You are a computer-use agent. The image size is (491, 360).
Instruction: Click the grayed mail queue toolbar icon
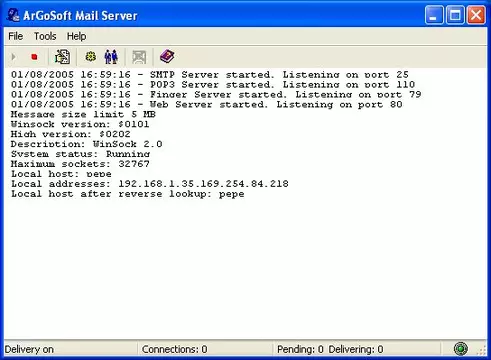point(139,57)
